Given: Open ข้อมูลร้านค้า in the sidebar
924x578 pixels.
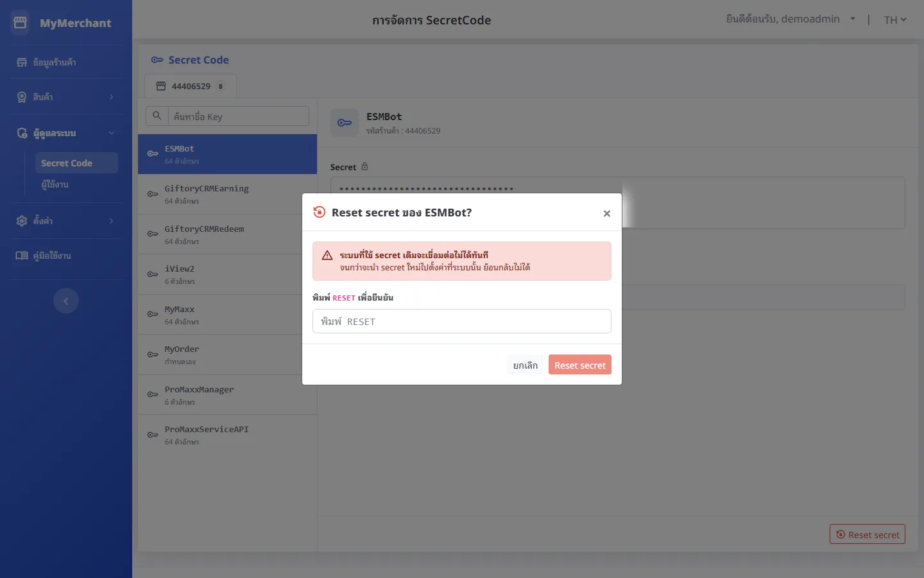Looking at the screenshot, I should point(66,62).
